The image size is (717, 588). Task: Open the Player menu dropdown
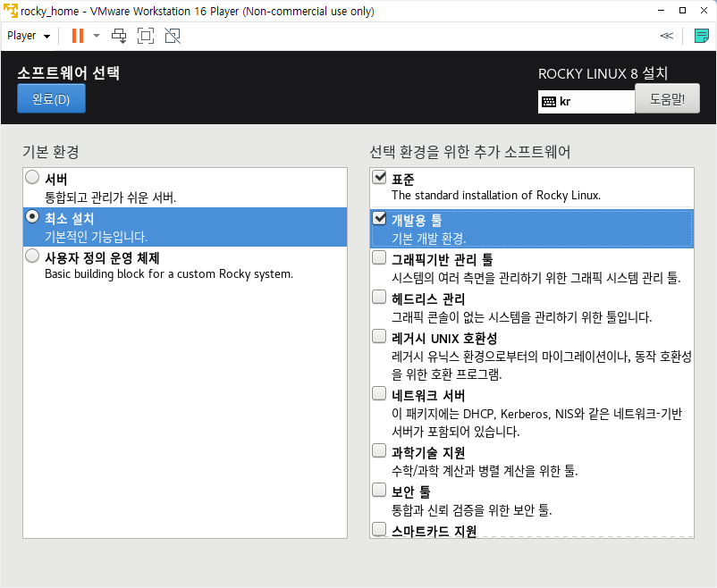click(29, 36)
